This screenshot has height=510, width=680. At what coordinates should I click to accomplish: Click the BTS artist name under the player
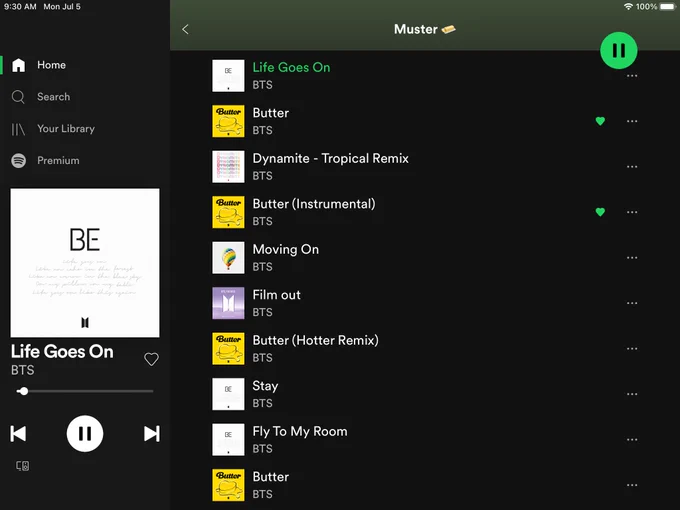click(23, 370)
